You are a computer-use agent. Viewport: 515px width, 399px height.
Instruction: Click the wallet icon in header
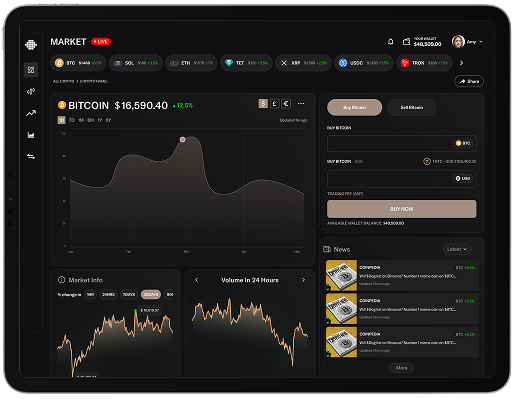coord(406,42)
